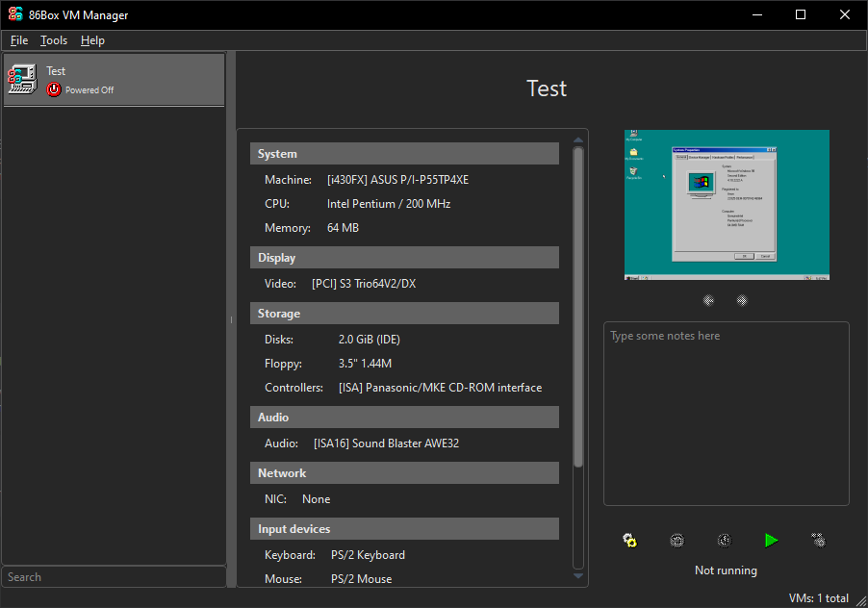Open VM settings via the yellow gears icon

coord(629,540)
